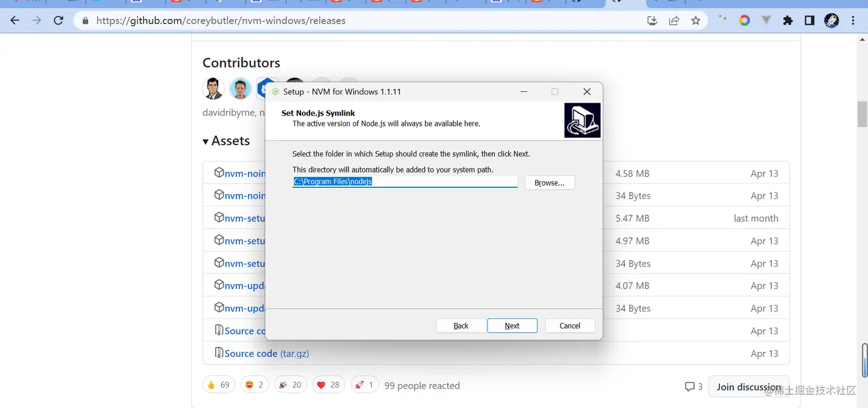
Task: Bookmark this page with the star icon
Action: point(696,21)
